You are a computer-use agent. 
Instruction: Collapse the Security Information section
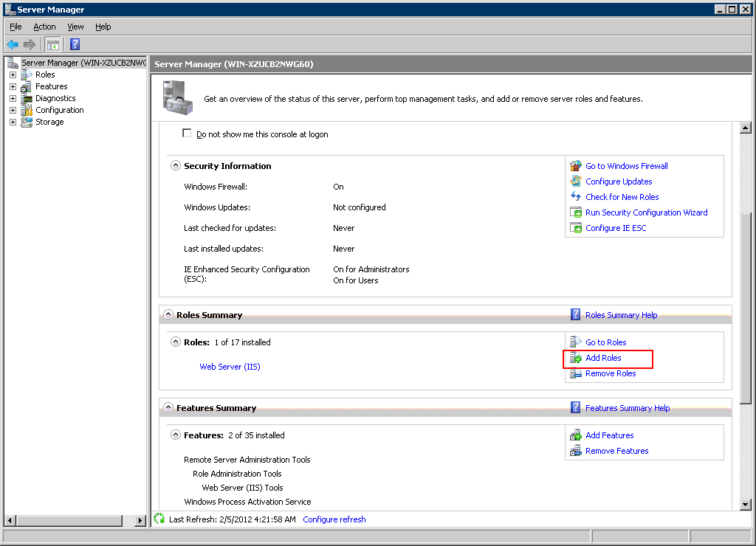176,166
